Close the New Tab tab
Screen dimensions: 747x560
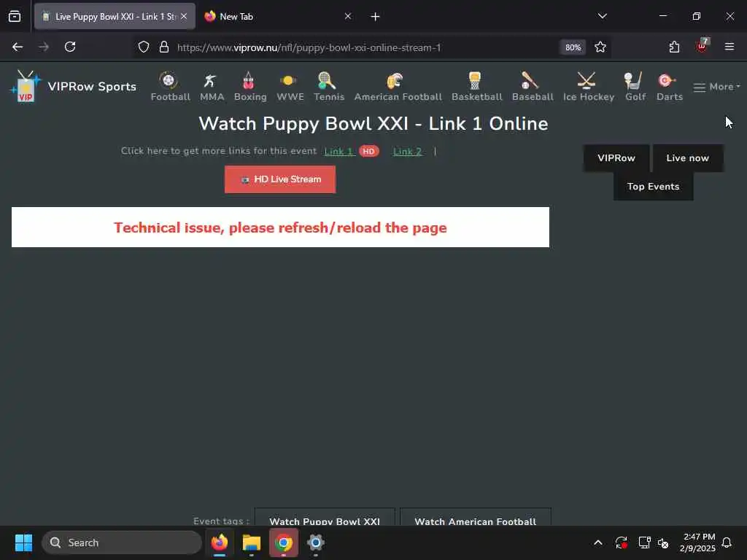point(348,16)
